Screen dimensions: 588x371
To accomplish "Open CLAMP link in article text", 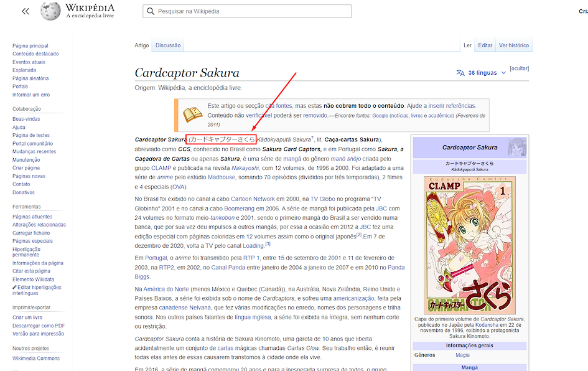I will (x=161, y=168).
